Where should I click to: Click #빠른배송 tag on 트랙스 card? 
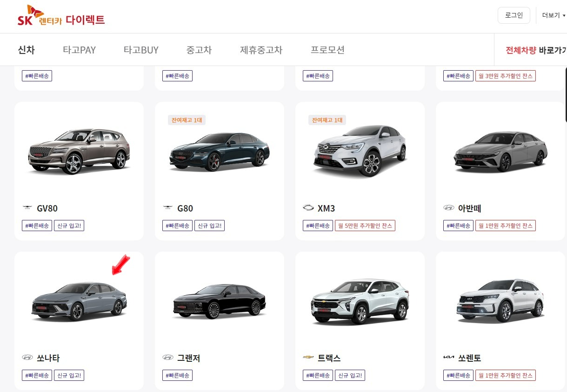point(318,375)
